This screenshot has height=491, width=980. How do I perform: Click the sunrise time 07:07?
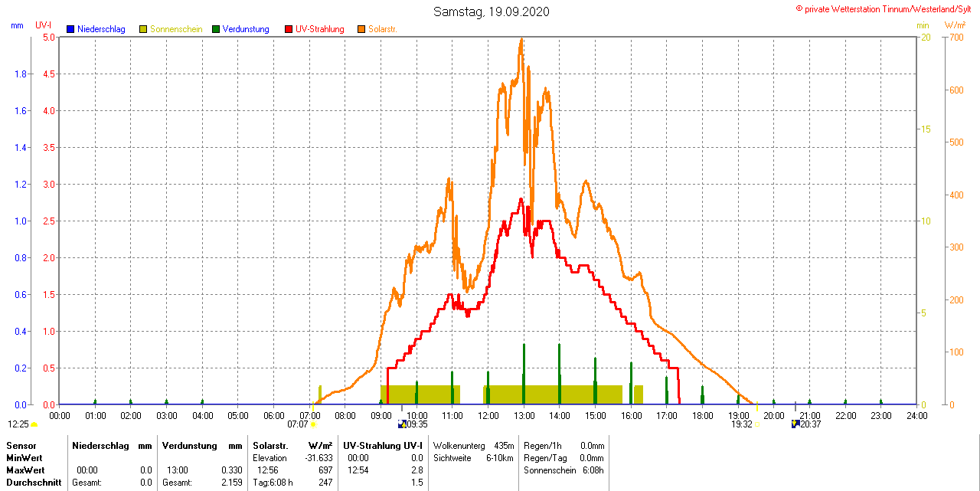click(297, 424)
